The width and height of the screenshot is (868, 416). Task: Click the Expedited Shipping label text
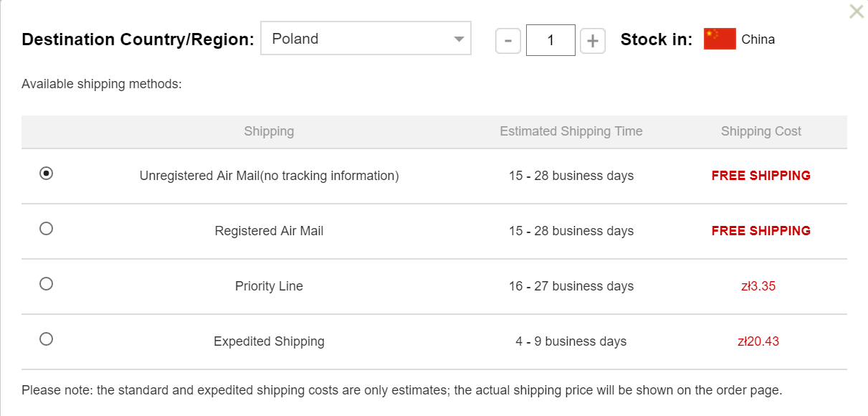[269, 341]
